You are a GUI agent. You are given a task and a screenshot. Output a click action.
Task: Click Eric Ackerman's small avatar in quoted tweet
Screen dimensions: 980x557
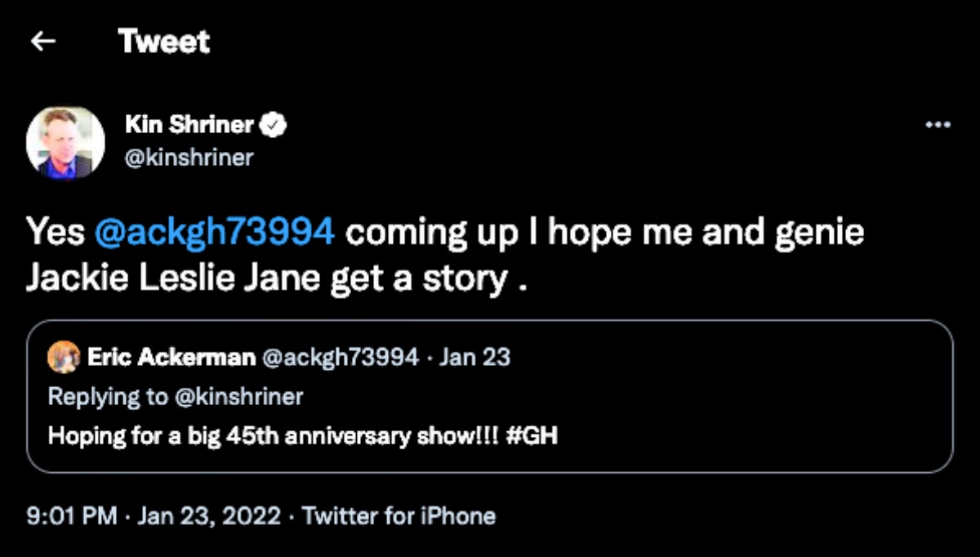(x=64, y=358)
